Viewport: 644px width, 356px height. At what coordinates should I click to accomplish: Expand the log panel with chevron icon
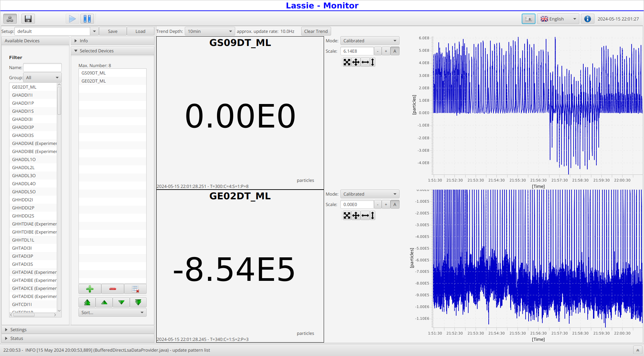click(x=637, y=350)
